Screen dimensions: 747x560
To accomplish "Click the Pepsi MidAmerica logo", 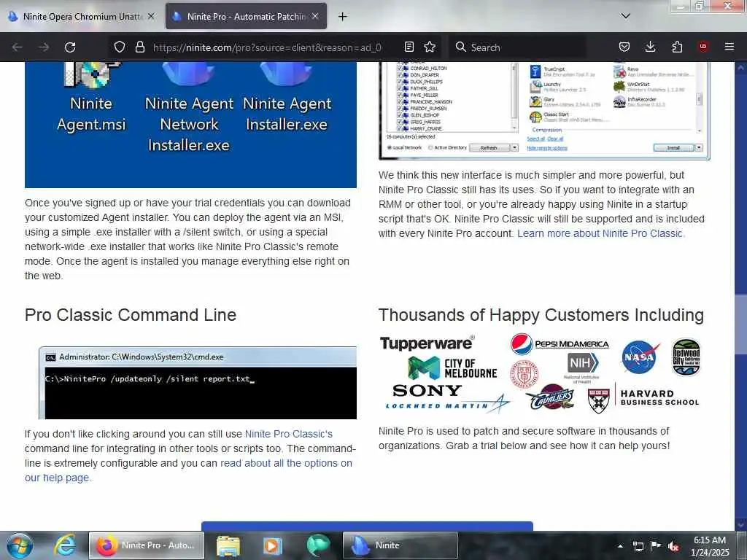I will [560, 344].
